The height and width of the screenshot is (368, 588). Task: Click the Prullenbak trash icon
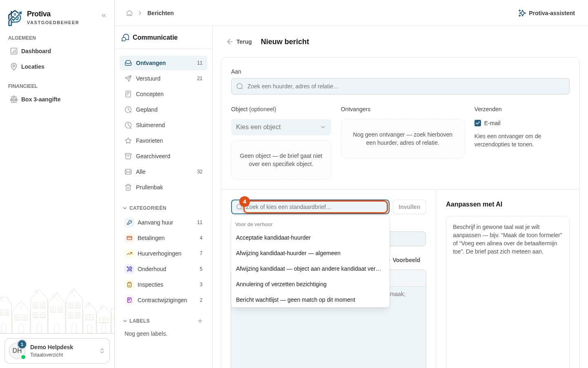(x=128, y=187)
